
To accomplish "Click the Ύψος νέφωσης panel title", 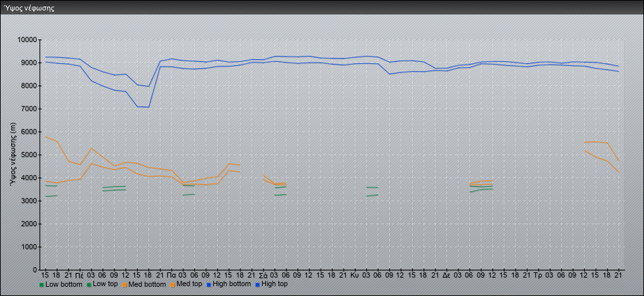I will 29,8.
